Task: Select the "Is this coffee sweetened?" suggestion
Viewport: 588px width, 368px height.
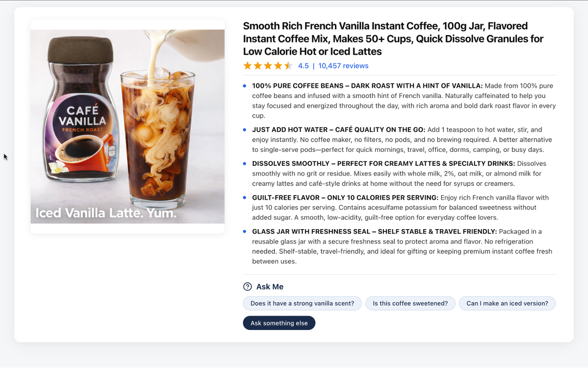Action: (x=410, y=303)
